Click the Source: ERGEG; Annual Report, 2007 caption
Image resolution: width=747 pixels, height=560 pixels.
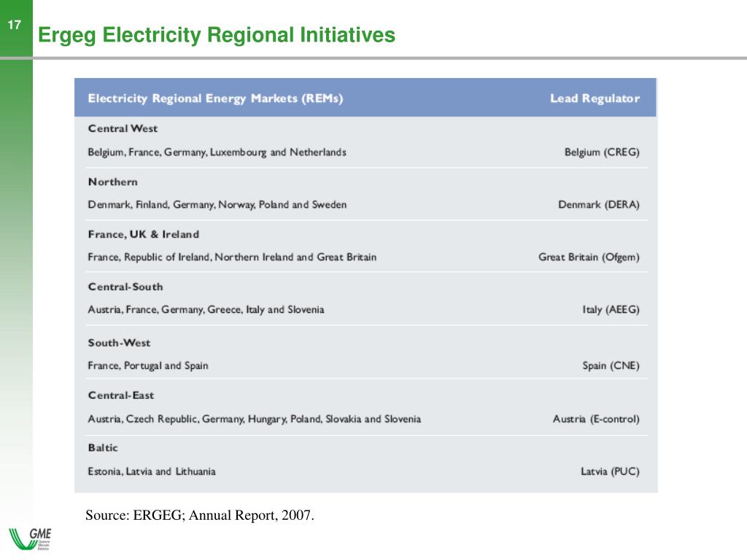[x=200, y=516]
